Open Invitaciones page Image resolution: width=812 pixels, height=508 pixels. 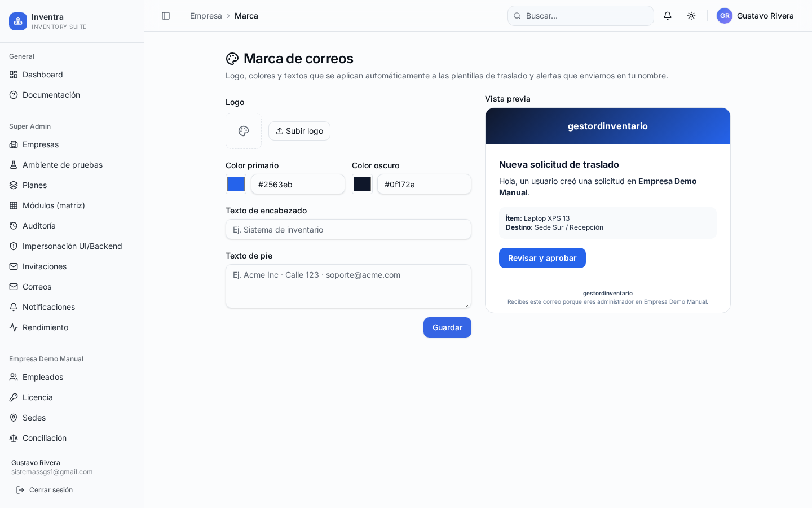pos(72,266)
